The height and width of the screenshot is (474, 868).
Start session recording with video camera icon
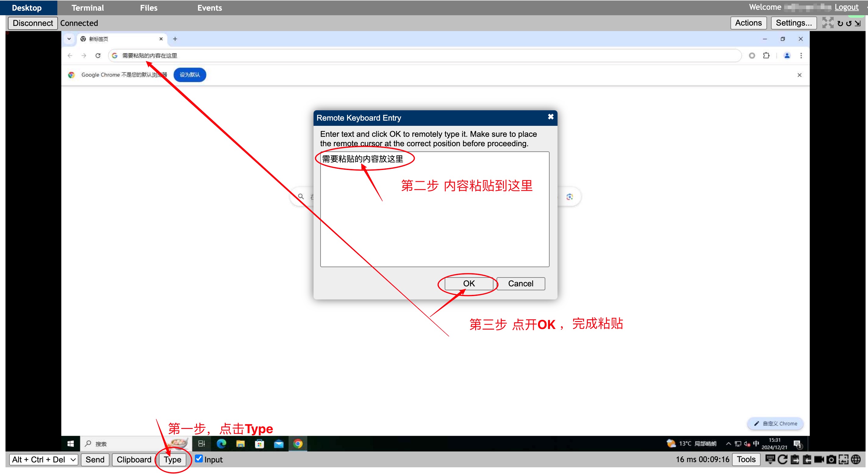coord(819,459)
